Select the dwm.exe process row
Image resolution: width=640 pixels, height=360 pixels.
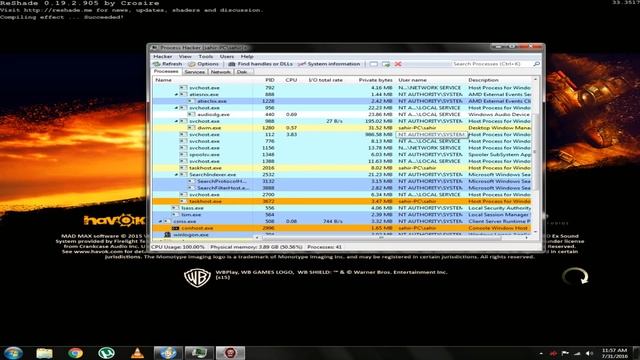[x=342, y=128]
